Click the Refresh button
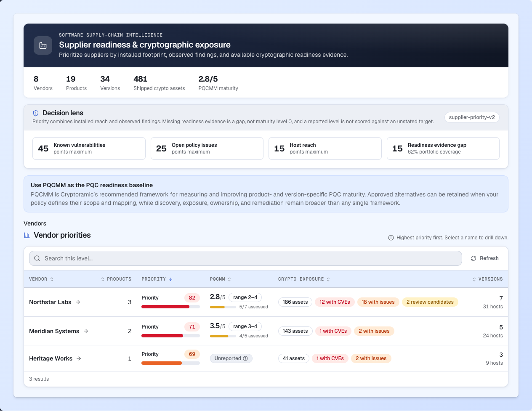Viewport: 532px width, 411px height. point(484,258)
